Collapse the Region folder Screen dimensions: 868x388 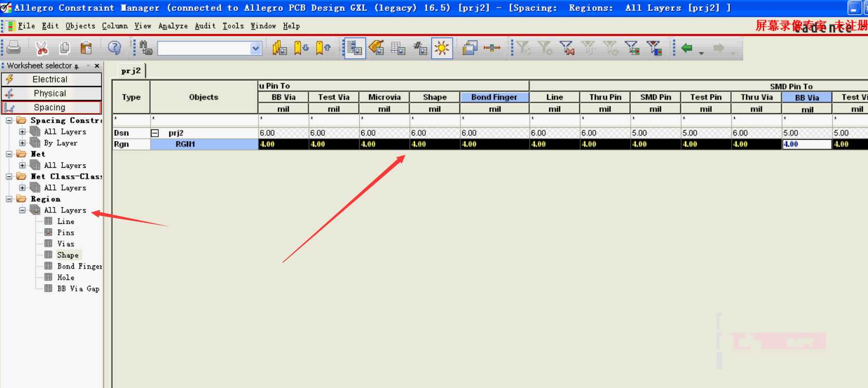(9, 199)
